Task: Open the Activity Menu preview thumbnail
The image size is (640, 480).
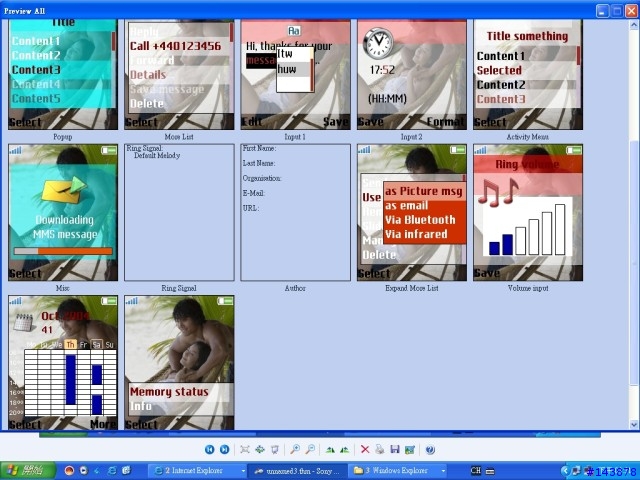Action: click(528, 75)
